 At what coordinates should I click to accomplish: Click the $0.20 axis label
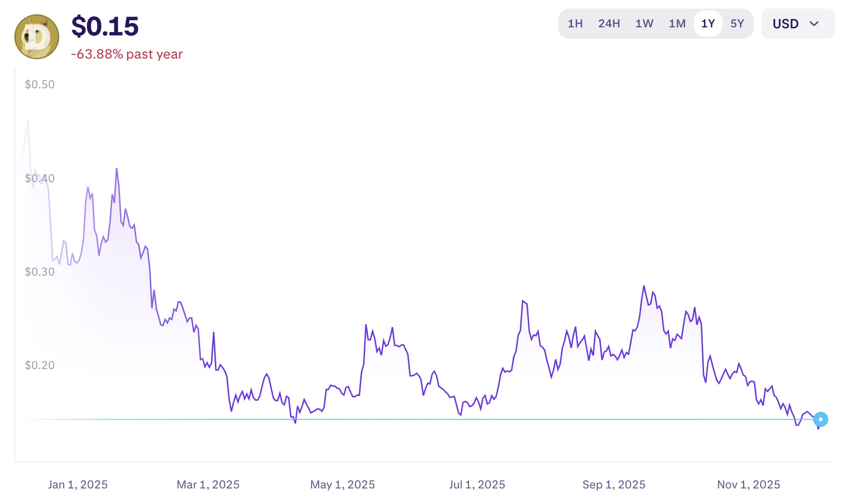coord(40,365)
